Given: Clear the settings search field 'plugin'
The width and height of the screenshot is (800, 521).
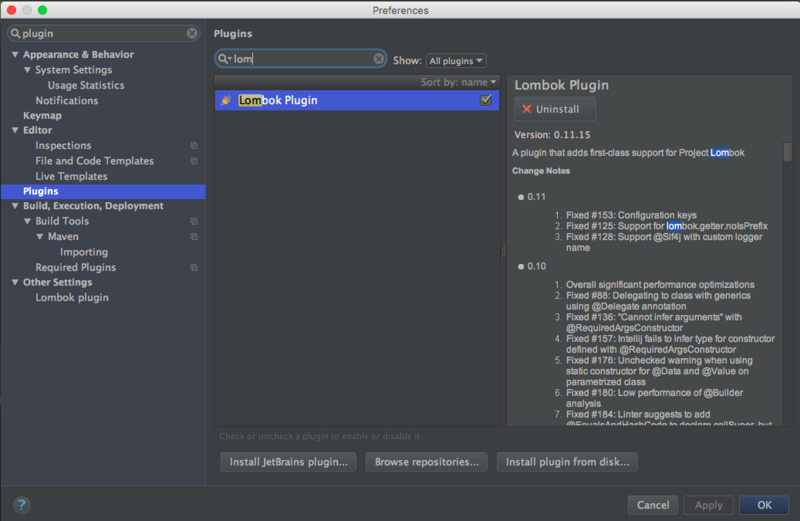Looking at the screenshot, I should pyautogui.click(x=192, y=33).
